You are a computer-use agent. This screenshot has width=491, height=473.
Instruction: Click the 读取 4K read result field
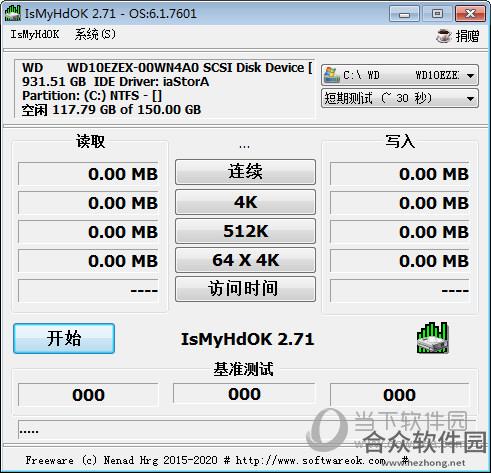click(88, 203)
